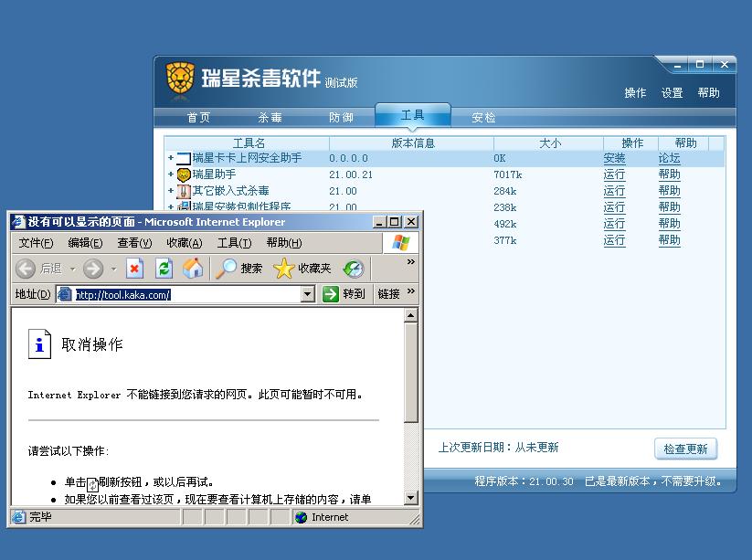Image resolution: width=752 pixels, height=560 pixels.
Task: Switch to the 首页 tab
Action: (198, 118)
